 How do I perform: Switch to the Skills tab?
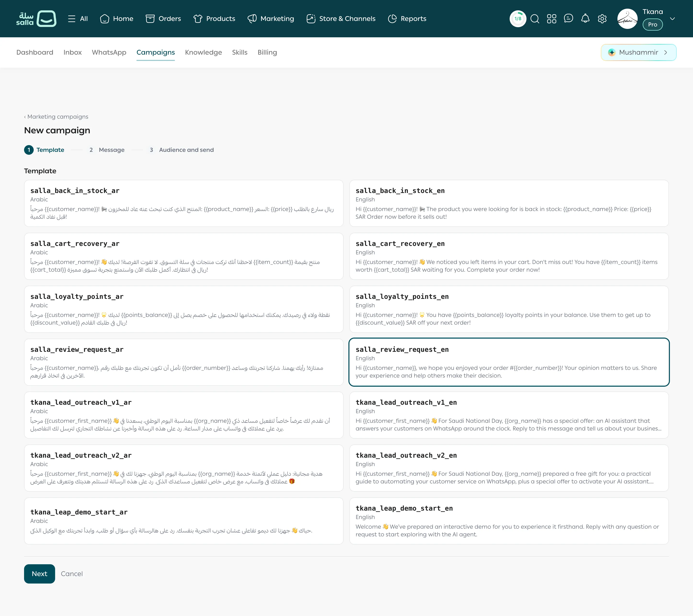click(x=240, y=52)
